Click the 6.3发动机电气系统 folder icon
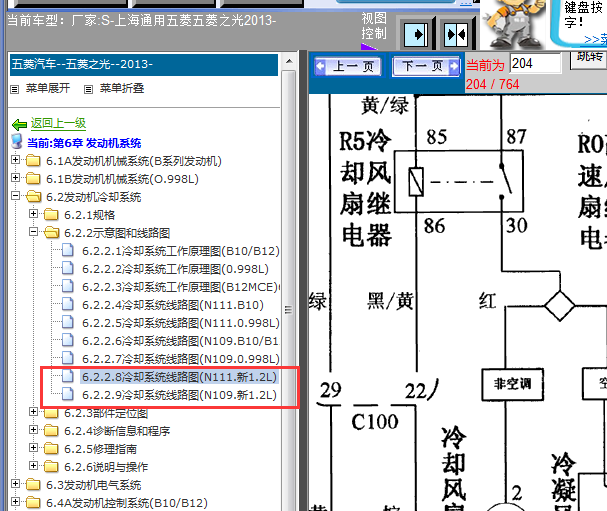 pyautogui.click(x=33, y=484)
